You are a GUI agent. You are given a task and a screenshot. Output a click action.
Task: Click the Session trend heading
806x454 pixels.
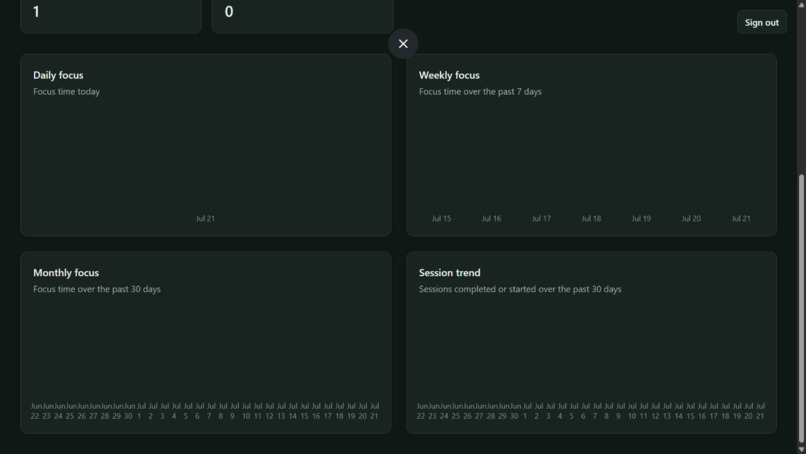(x=449, y=273)
